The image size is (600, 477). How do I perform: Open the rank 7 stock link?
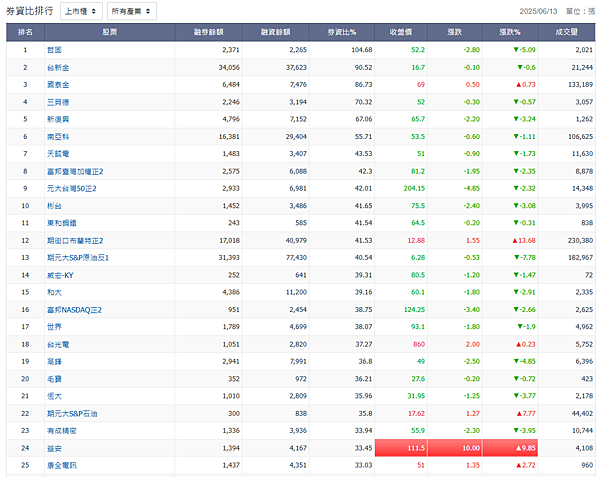[x=58, y=154]
